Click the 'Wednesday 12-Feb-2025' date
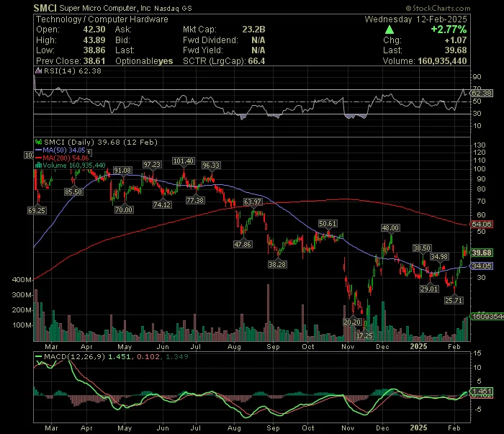The image size is (504, 434). point(415,19)
